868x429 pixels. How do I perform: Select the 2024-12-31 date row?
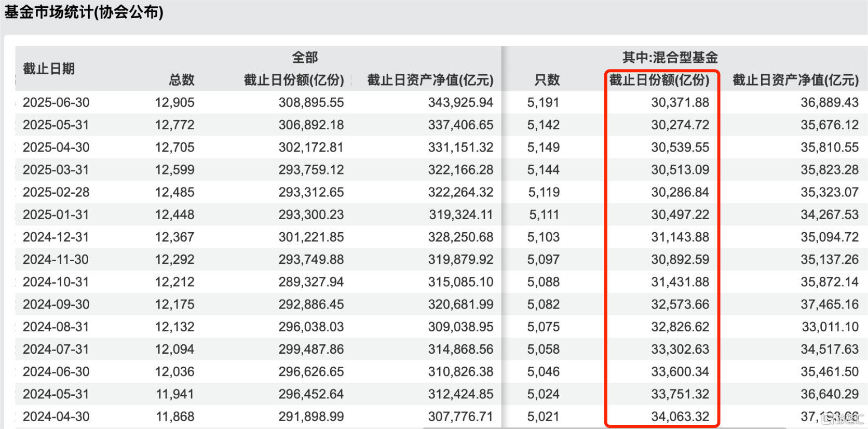441,237
